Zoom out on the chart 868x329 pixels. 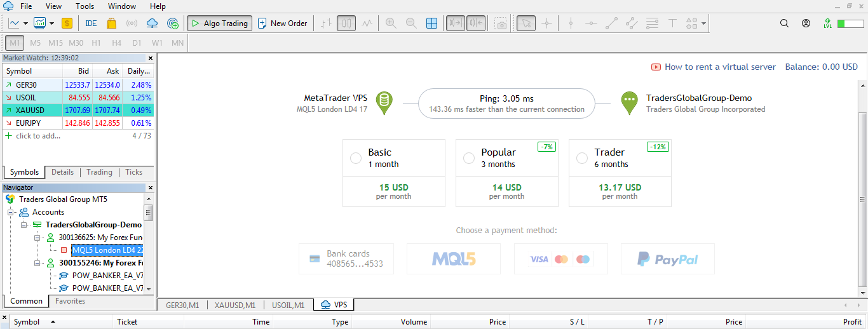tap(411, 23)
